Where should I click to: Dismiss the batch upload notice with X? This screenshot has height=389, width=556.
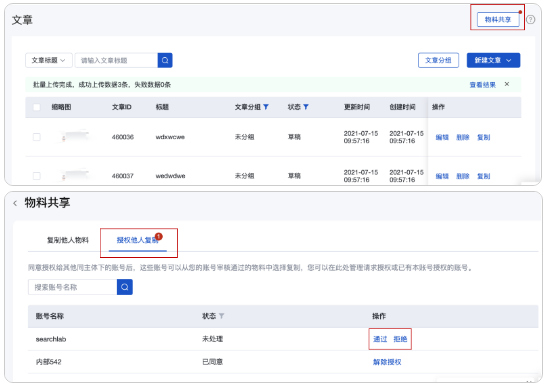pos(507,84)
